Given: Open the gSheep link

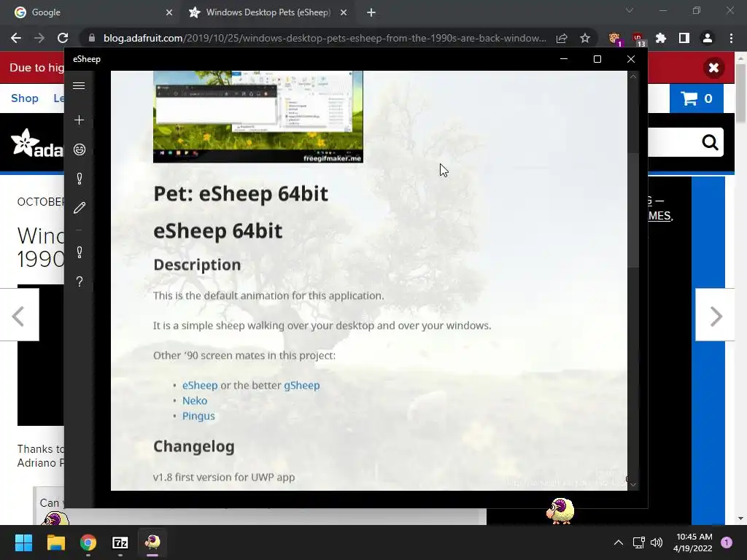Looking at the screenshot, I should (301, 385).
